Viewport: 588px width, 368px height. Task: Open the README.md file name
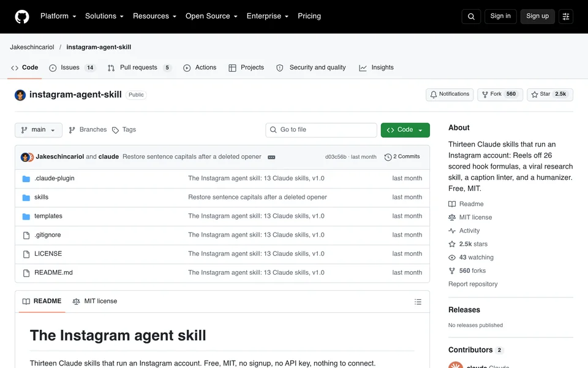[x=53, y=273]
